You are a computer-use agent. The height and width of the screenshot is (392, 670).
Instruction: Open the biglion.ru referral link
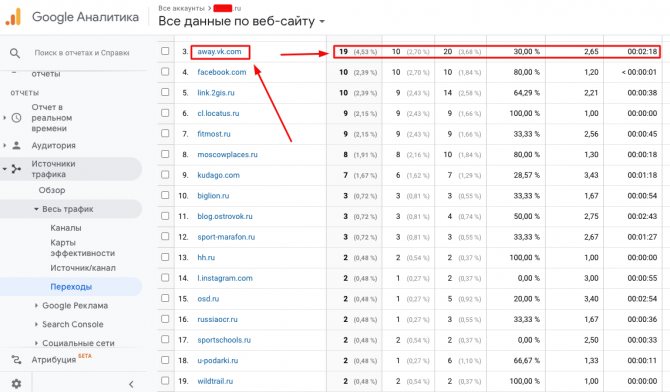[213, 196]
